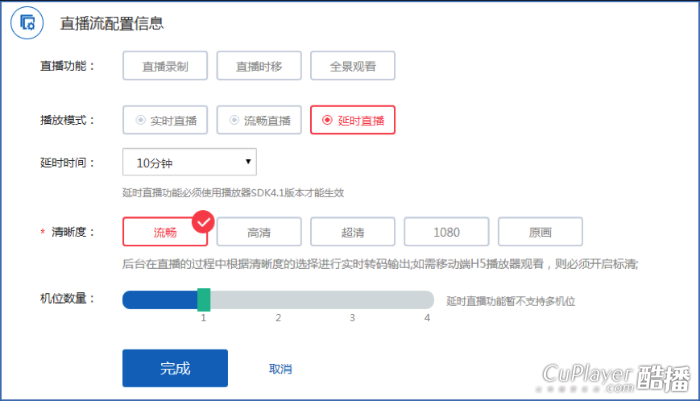This screenshot has width=700, height=401.
Task: Select the 实时直播 playback mode
Action: point(165,120)
